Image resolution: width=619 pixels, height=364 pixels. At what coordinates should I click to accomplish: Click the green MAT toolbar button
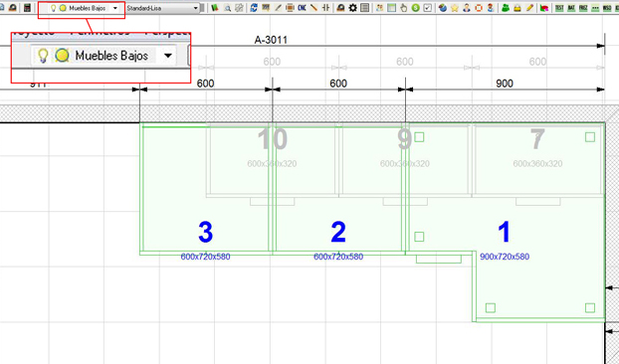571,8
